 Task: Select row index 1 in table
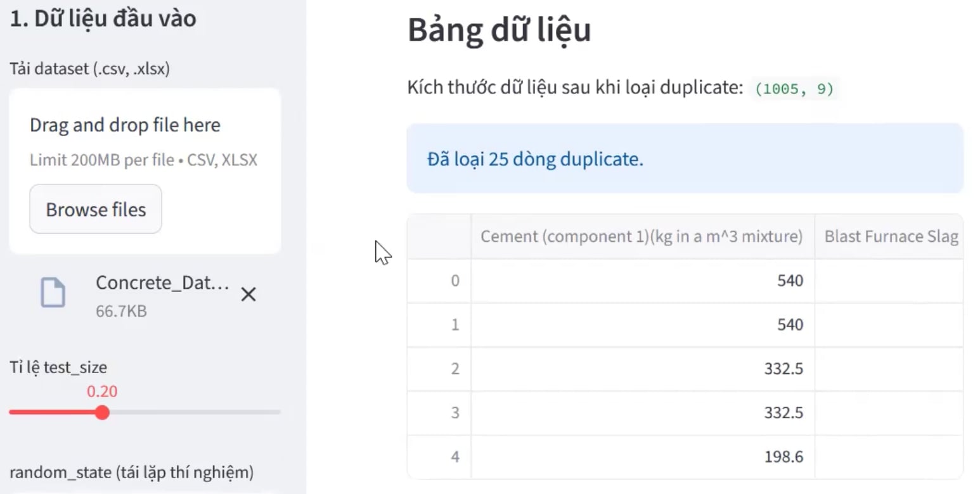click(x=455, y=325)
